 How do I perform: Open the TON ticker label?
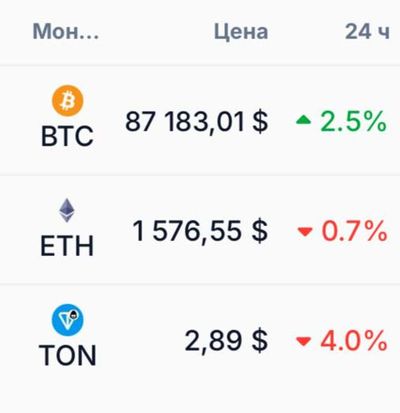(68, 355)
